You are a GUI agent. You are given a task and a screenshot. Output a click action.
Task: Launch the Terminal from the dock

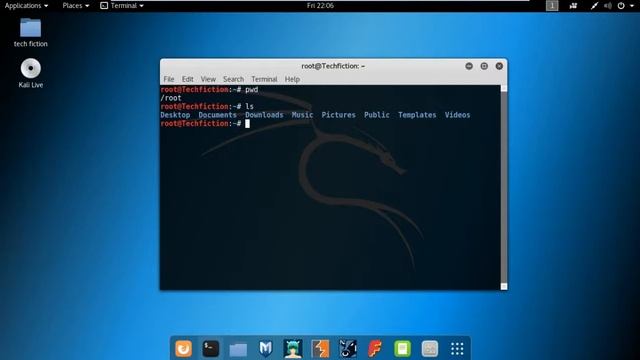pos(211,349)
